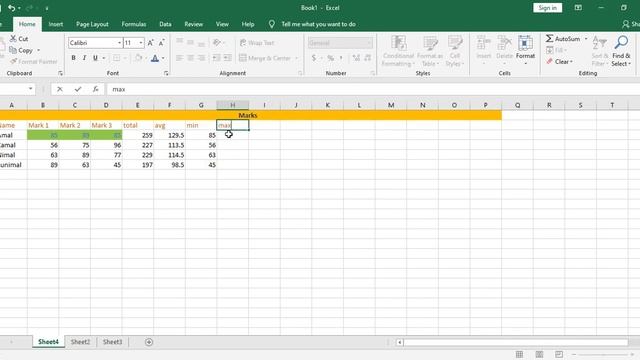
Task: Click the cell with value 98.5
Action: pyautogui.click(x=169, y=165)
